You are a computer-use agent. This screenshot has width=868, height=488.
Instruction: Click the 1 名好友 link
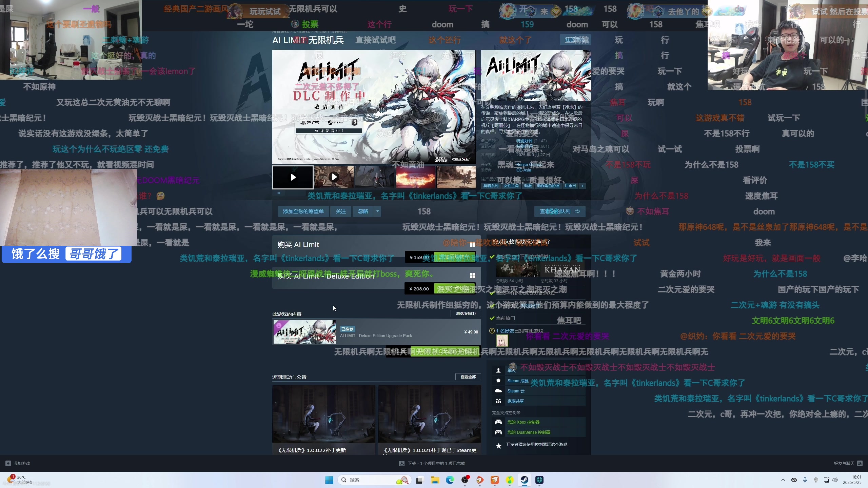pyautogui.click(x=505, y=331)
